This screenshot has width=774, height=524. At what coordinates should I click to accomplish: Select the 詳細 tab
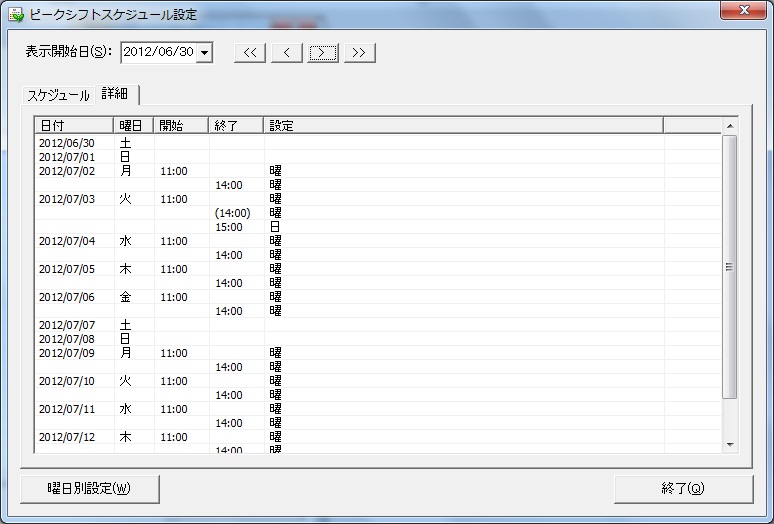115,94
